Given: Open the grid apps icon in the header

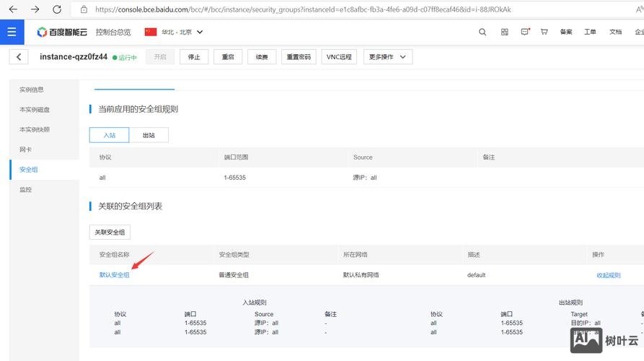Looking at the screenshot, I should (x=504, y=32).
